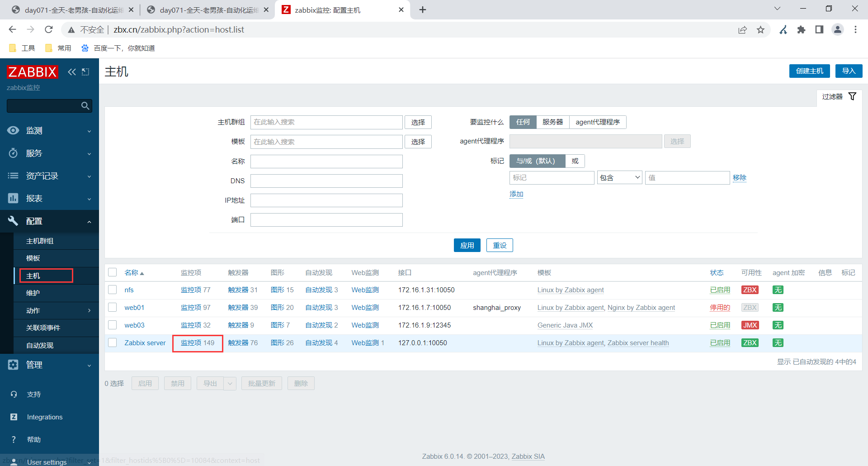Open 主机群组 in sidebar

[56, 241]
